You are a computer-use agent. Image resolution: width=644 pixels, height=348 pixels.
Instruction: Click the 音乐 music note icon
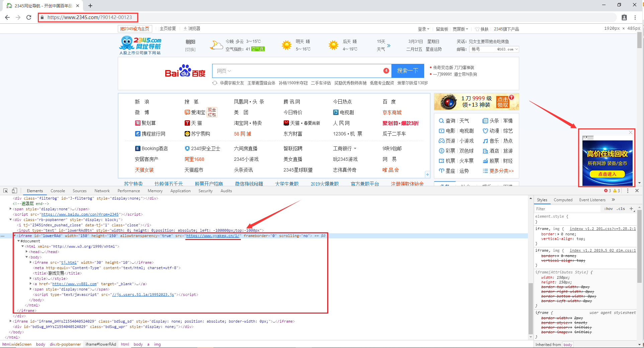click(486, 141)
